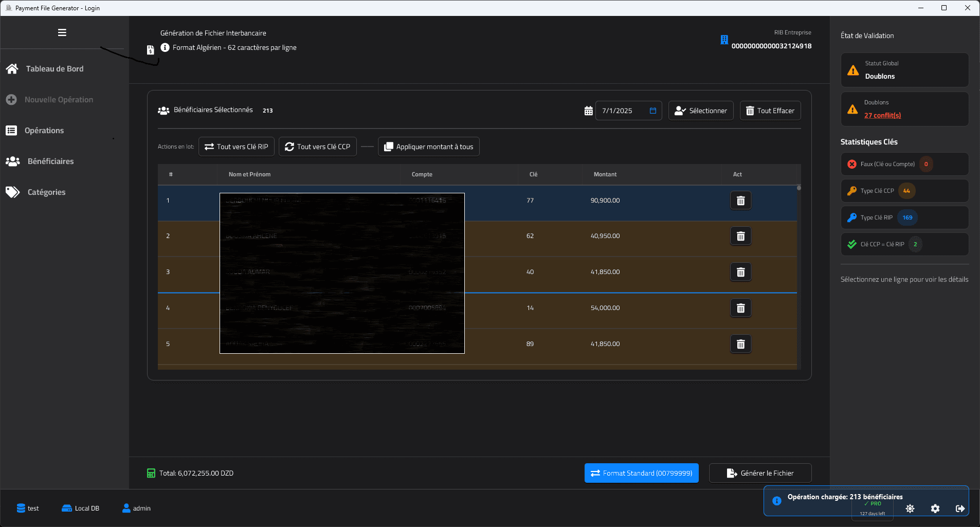
Task: Delete row 1 with trash icon
Action: click(741, 201)
